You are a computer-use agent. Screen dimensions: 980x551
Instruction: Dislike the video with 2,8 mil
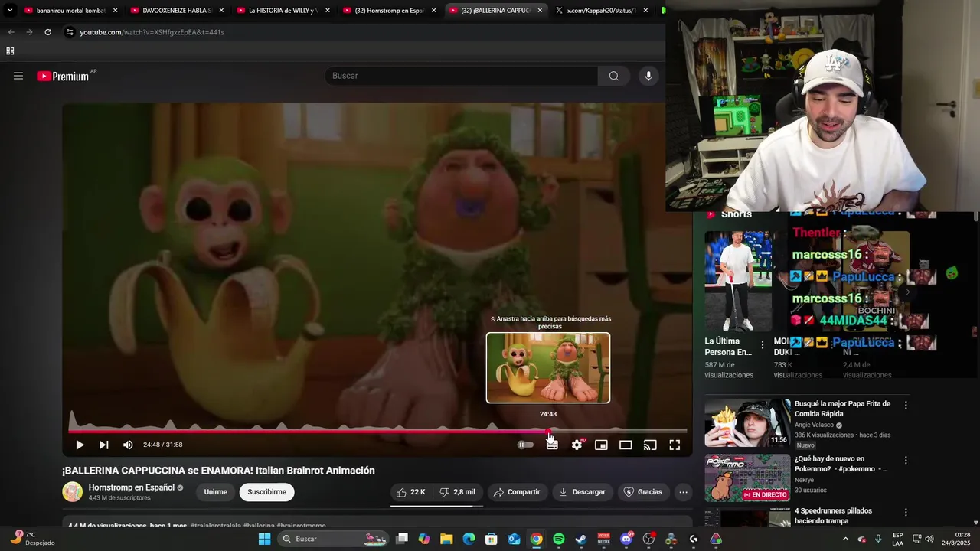click(457, 492)
